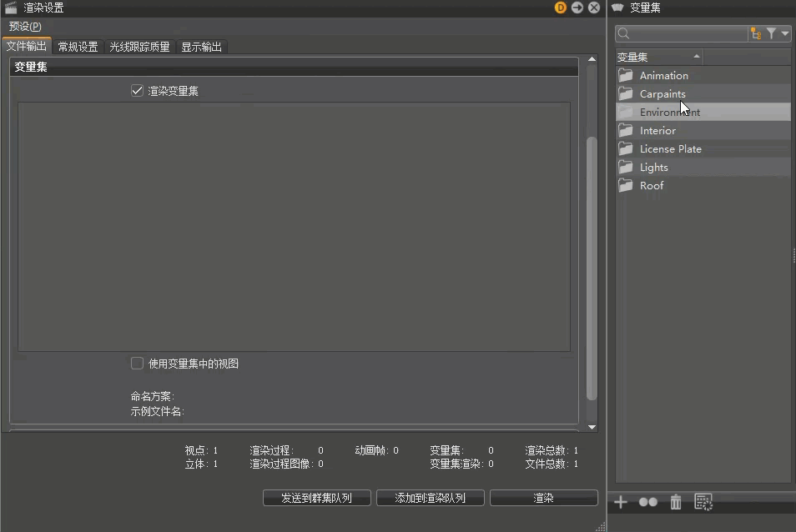Viewport: 796px width, 532px height.
Task: Select the Interior folder icon
Action: coord(626,130)
